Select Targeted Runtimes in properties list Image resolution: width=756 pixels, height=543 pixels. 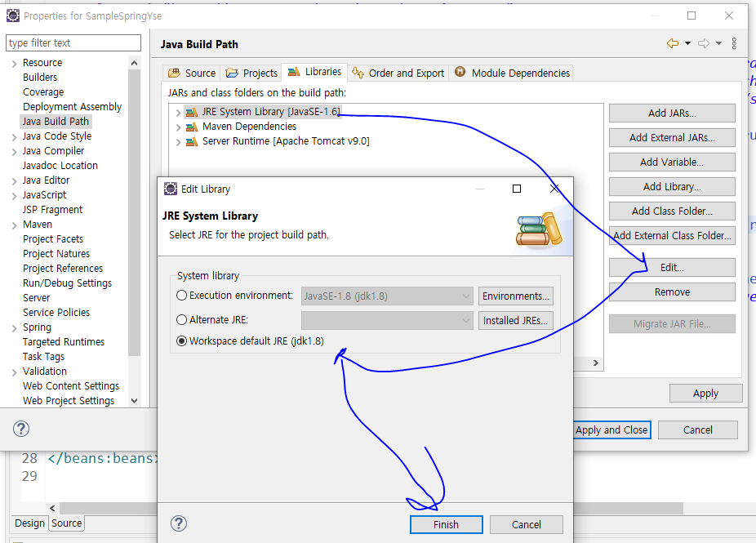click(x=64, y=342)
